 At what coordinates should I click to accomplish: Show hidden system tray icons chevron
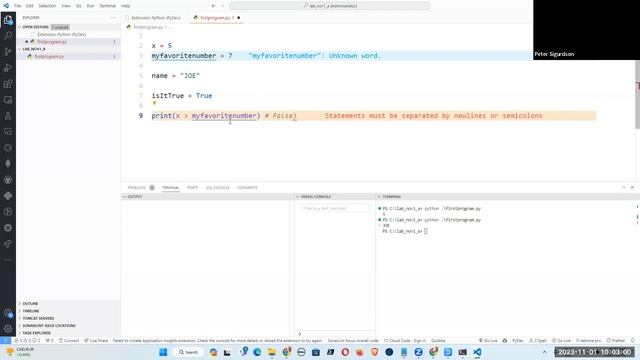click(544, 352)
